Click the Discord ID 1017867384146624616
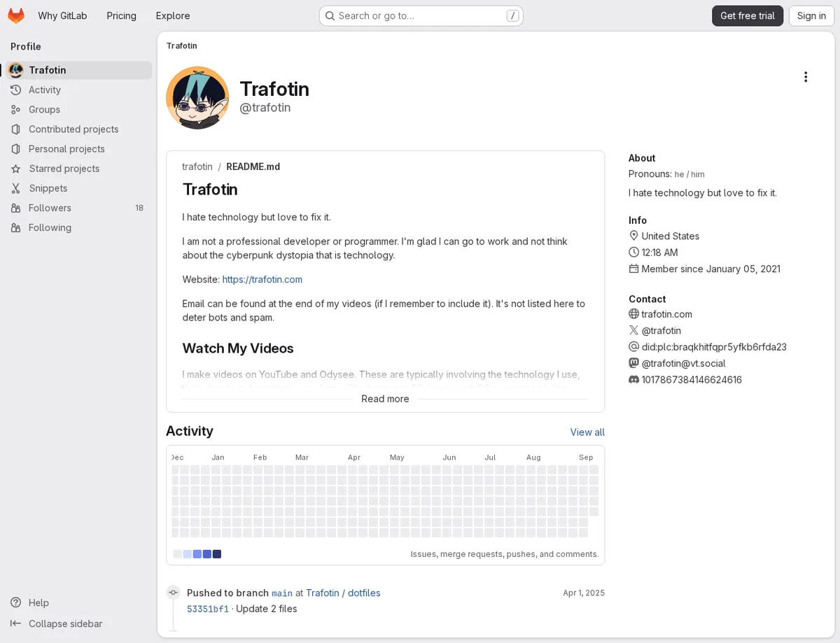840x643 pixels. click(x=692, y=379)
